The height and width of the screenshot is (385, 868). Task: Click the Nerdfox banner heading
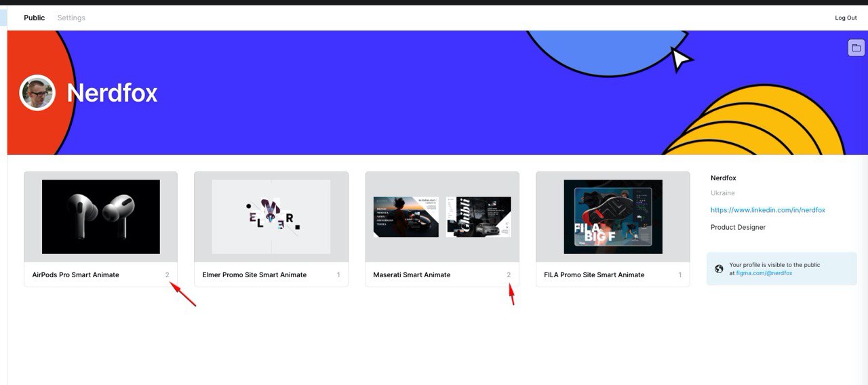pos(112,93)
